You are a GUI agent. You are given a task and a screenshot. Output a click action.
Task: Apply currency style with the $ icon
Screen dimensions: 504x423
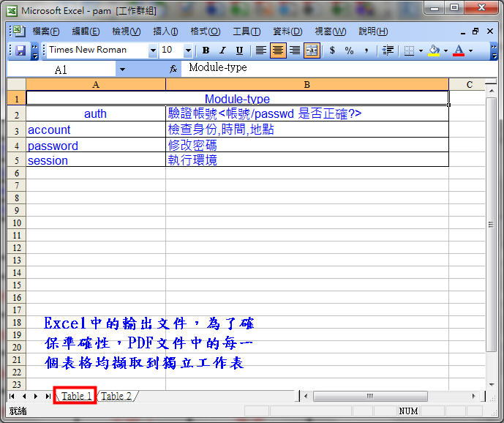click(332, 50)
